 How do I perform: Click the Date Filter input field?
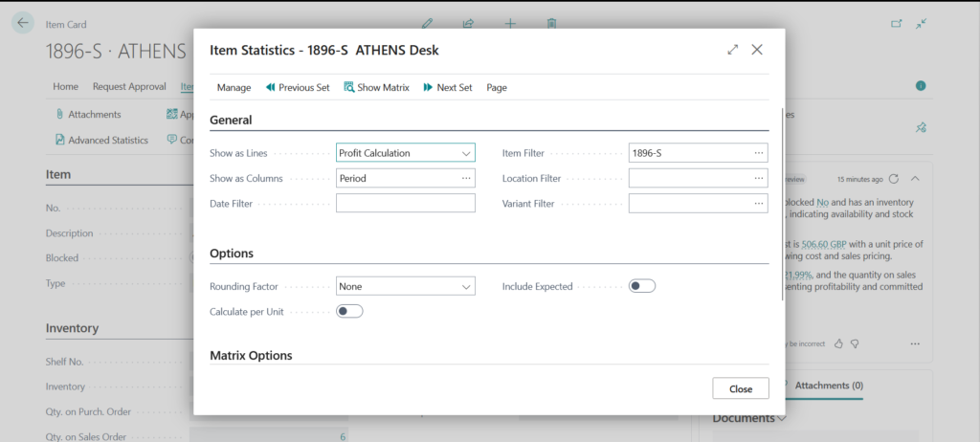click(x=405, y=203)
